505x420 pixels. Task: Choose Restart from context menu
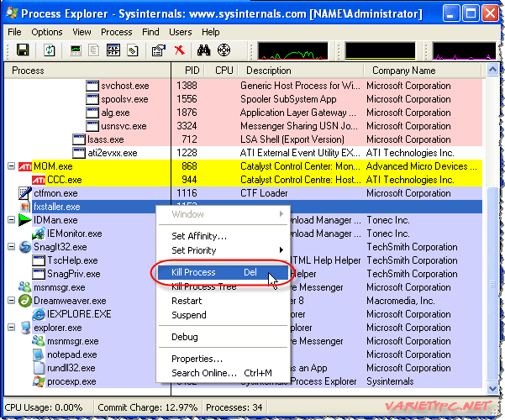click(223, 301)
